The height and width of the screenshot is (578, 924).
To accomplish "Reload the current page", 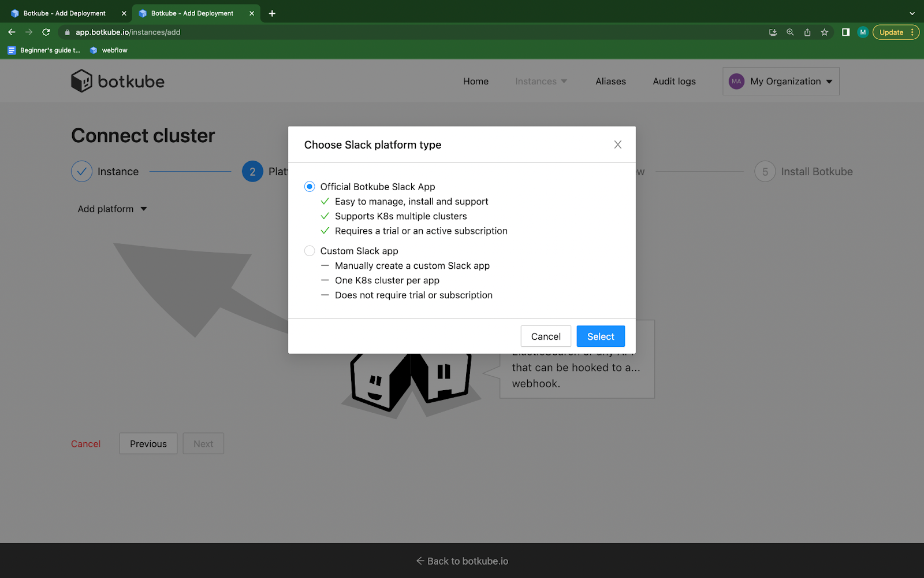I will (46, 32).
